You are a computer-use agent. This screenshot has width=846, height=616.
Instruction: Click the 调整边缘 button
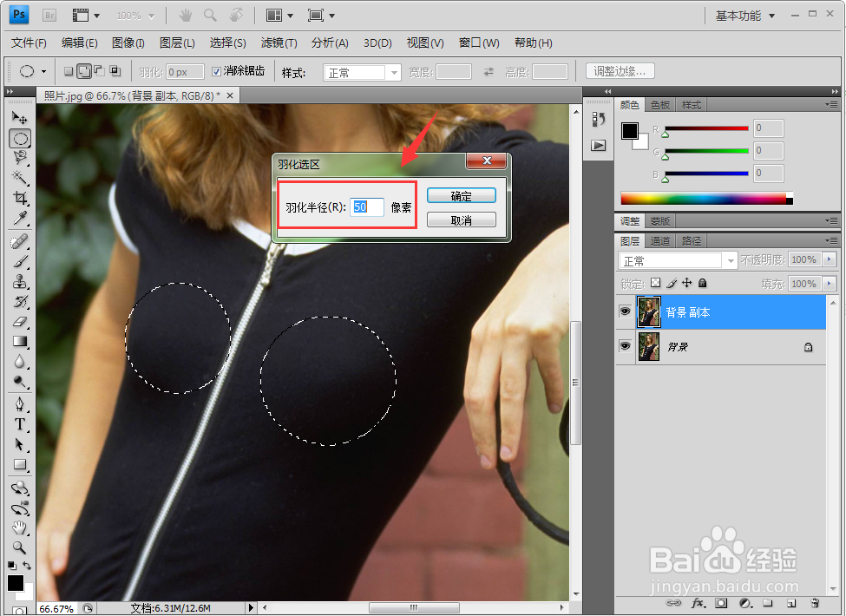point(619,70)
